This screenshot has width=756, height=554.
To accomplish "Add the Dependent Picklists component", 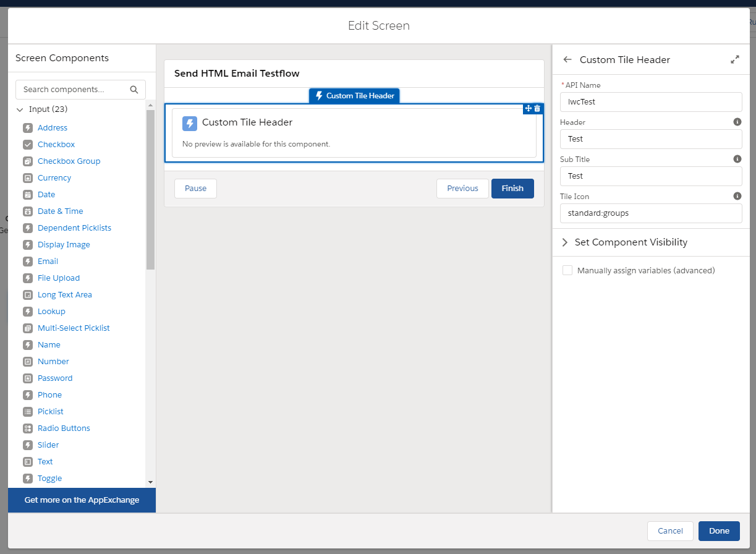I will tap(74, 228).
